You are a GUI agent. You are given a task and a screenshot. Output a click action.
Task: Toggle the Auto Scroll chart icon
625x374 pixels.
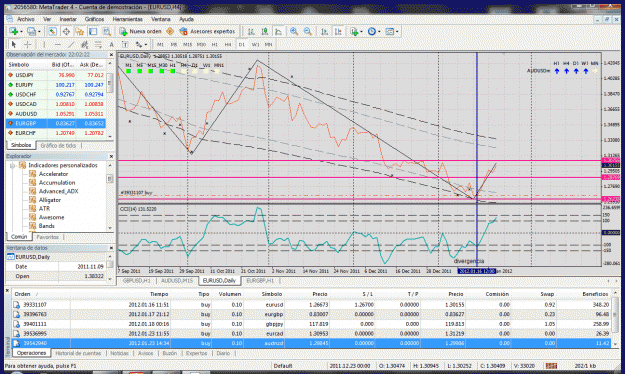[324, 31]
